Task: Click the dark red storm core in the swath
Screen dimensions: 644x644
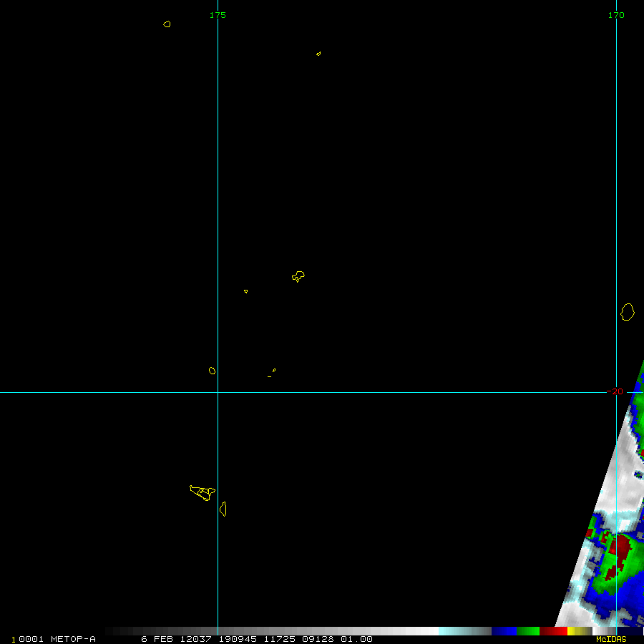Action: [620, 548]
